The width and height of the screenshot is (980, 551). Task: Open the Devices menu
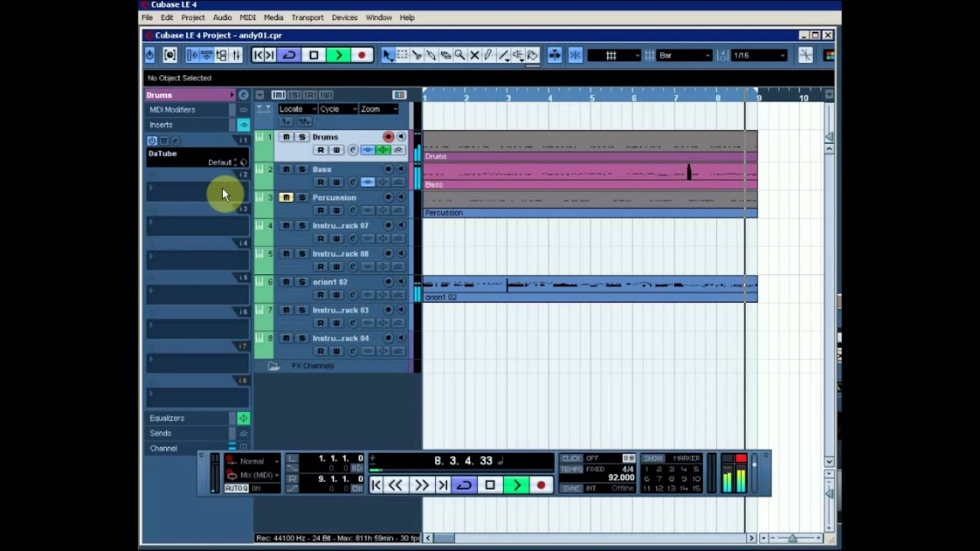click(345, 18)
